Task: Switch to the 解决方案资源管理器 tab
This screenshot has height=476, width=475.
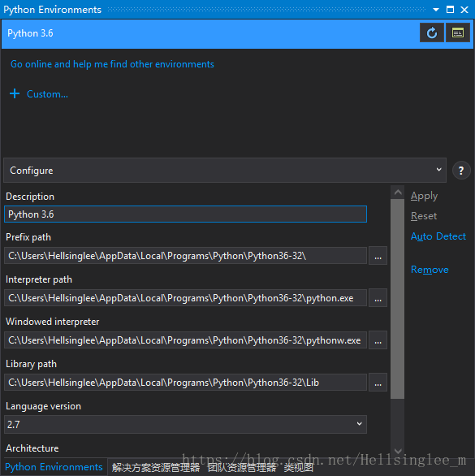Action: pyautogui.click(x=156, y=468)
